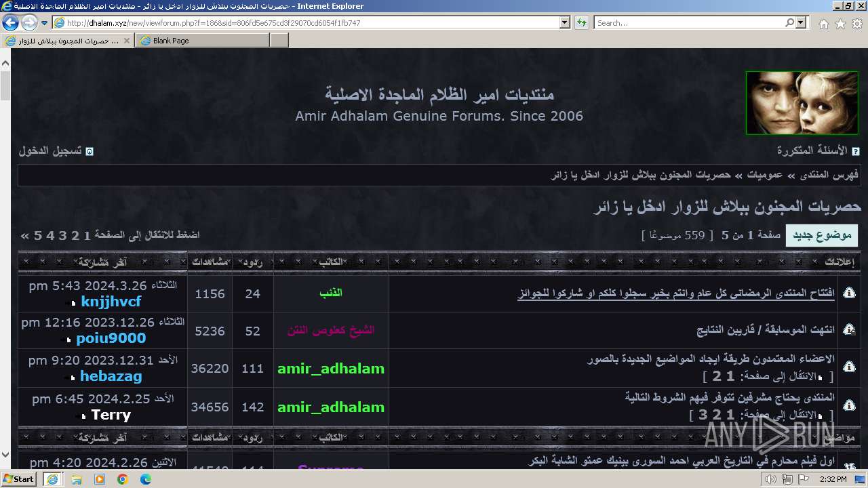Open breadcrumb link عموميات
Screen dimensions: 868x488
(764, 175)
